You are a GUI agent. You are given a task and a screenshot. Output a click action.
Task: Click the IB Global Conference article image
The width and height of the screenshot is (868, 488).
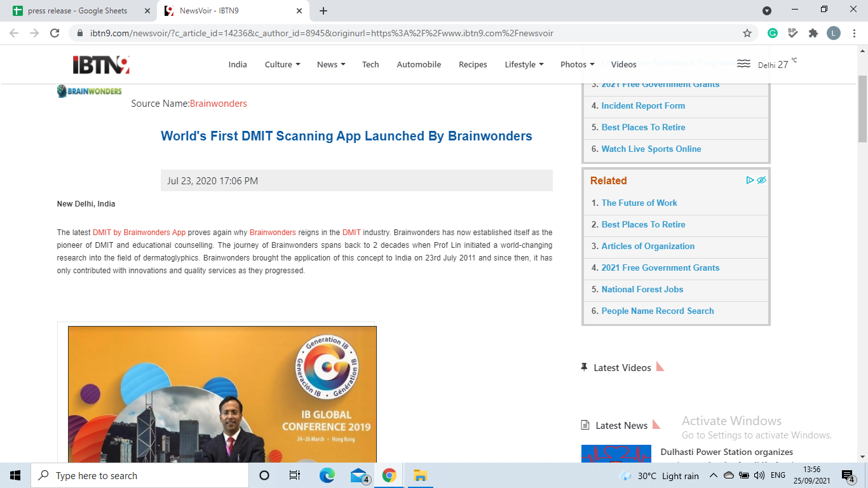(222, 394)
